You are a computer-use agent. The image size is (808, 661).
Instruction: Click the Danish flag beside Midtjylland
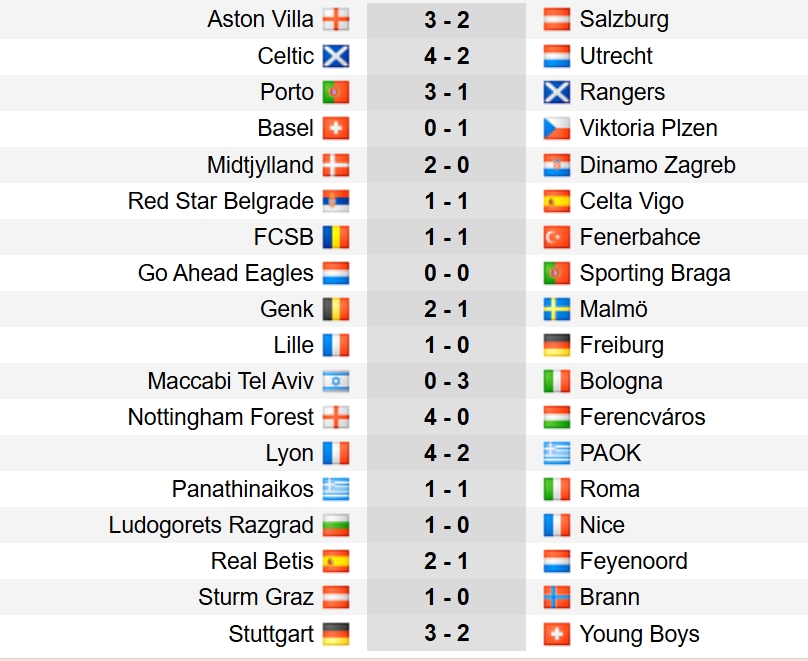pos(336,165)
